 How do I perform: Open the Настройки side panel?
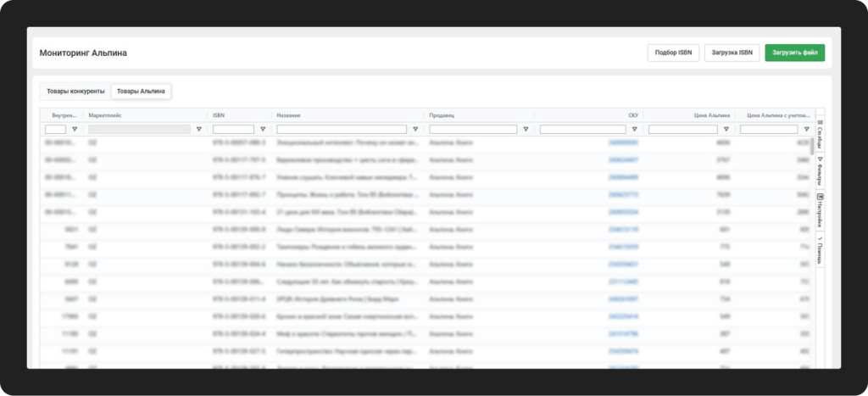(820, 211)
